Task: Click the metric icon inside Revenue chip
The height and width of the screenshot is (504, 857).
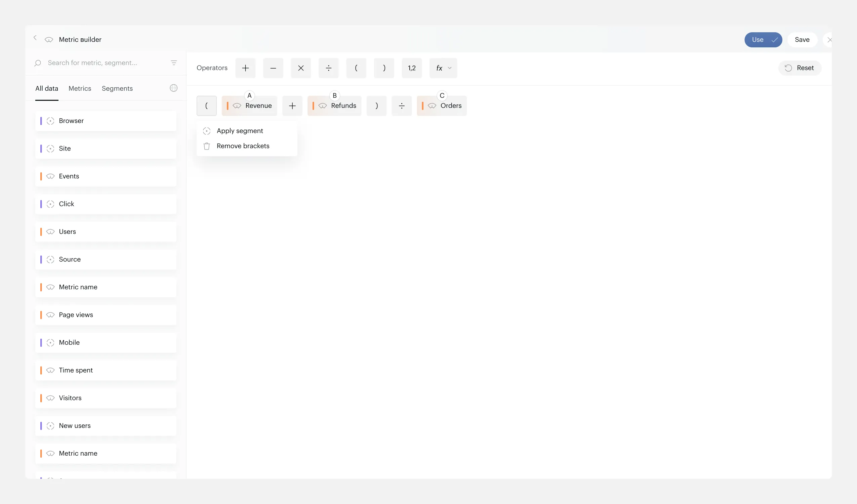Action: click(x=237, y=106)
